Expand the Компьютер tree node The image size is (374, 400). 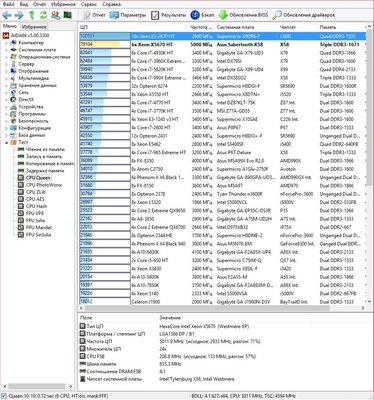coord(6,43)
